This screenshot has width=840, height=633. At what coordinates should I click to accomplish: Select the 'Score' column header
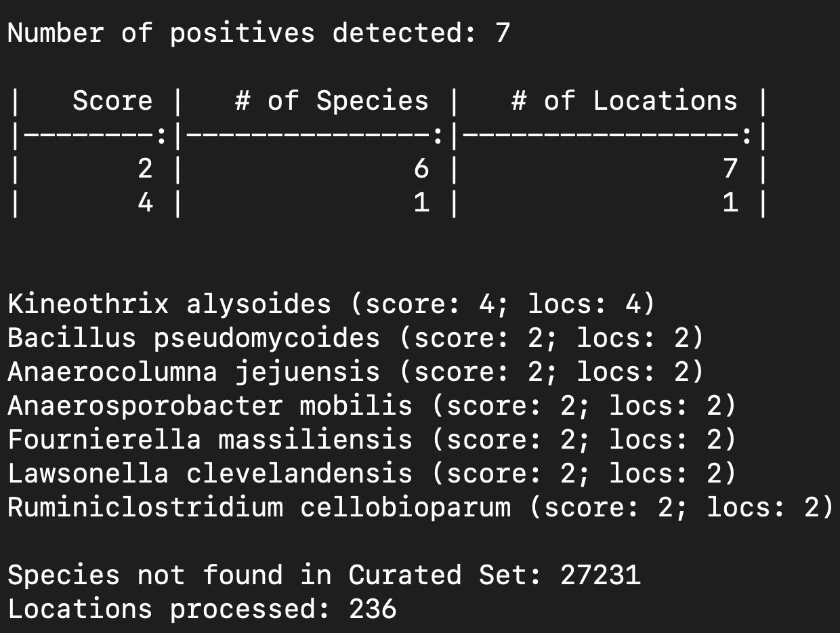[112, 101]
